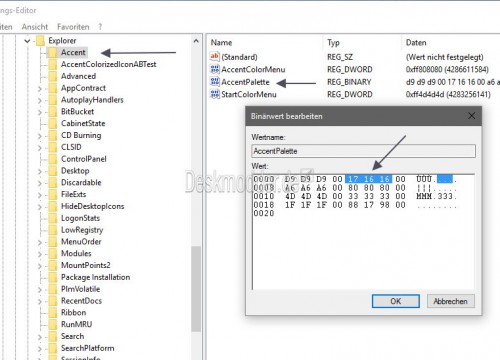Click the Ribbon folder icon
The image size is (500, 360).
[x=52, y=313]
